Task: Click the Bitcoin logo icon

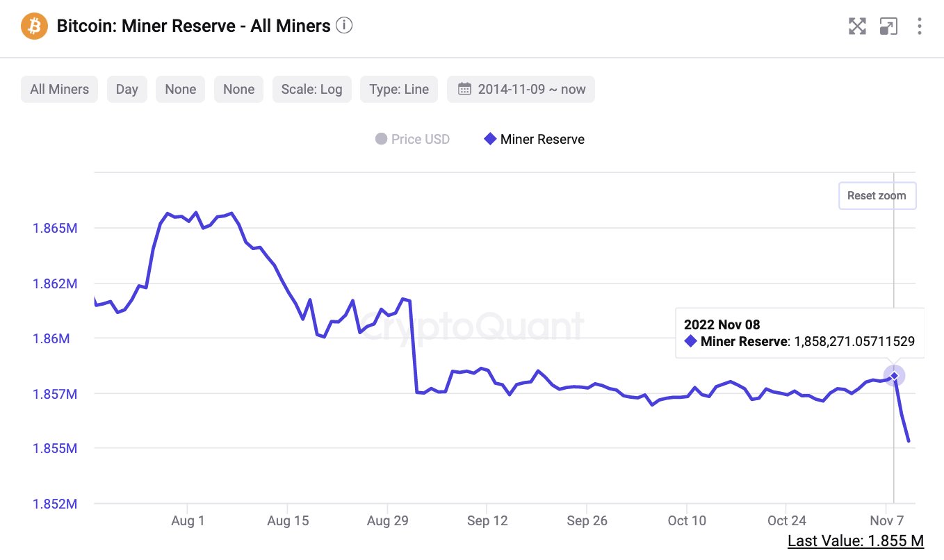Action: [x=33, y=26]
